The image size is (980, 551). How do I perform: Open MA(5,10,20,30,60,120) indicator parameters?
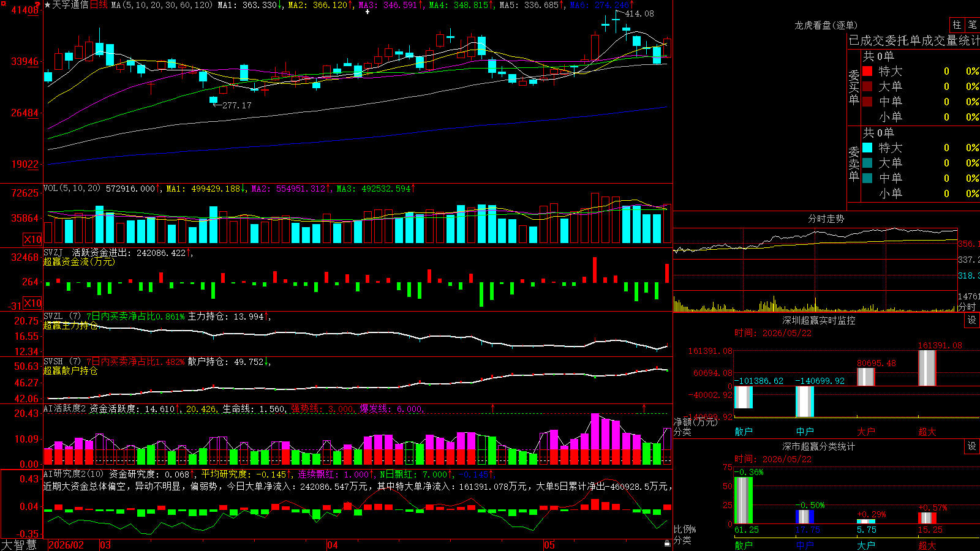pos(162,5)
